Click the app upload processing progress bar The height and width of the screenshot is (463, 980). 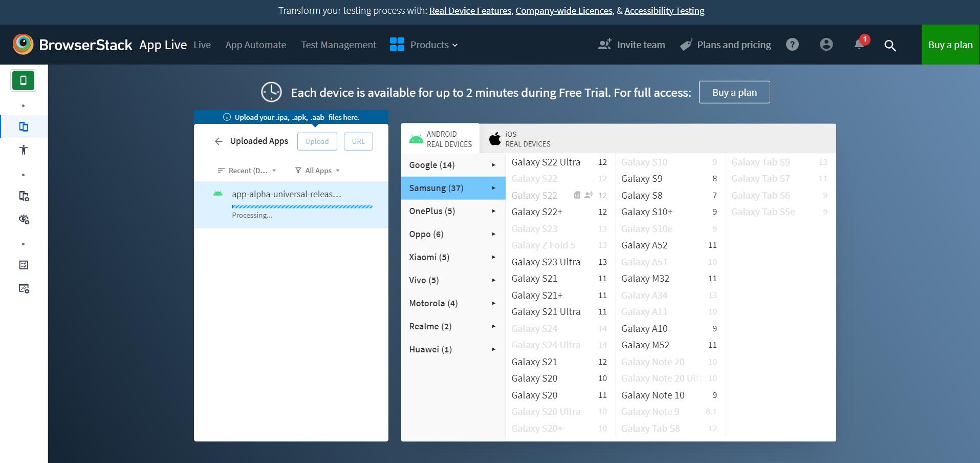tap(302, 206)
